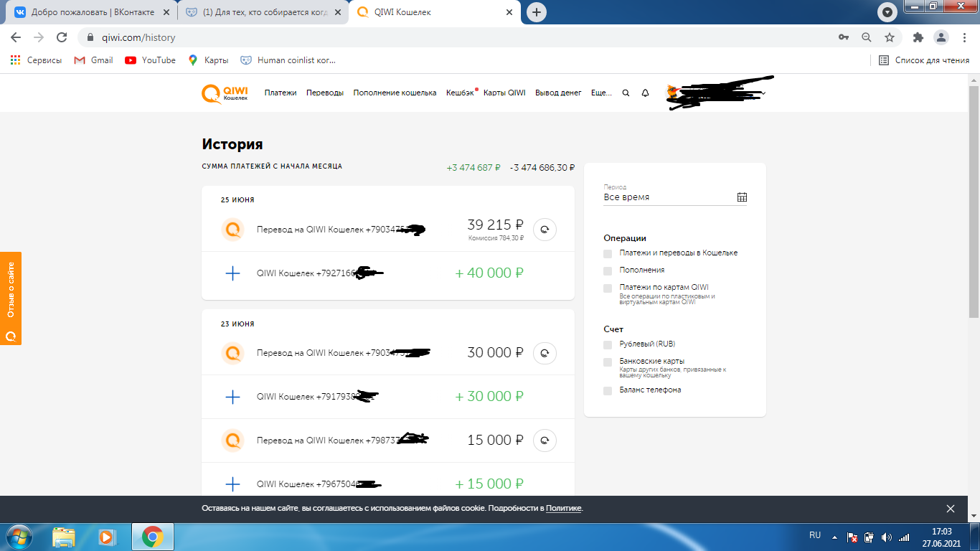The width and height of the screenshot is (980, 551).
Task: Open the Chrome extensions puzzle icon
Action: click(918, 37)
